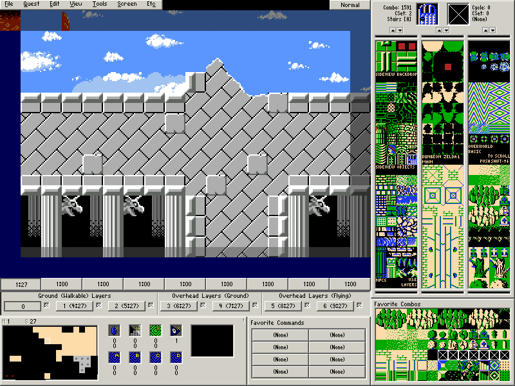Pick a tile in the Favorite Combos panel
515x386 pixels.
[442, 345]
